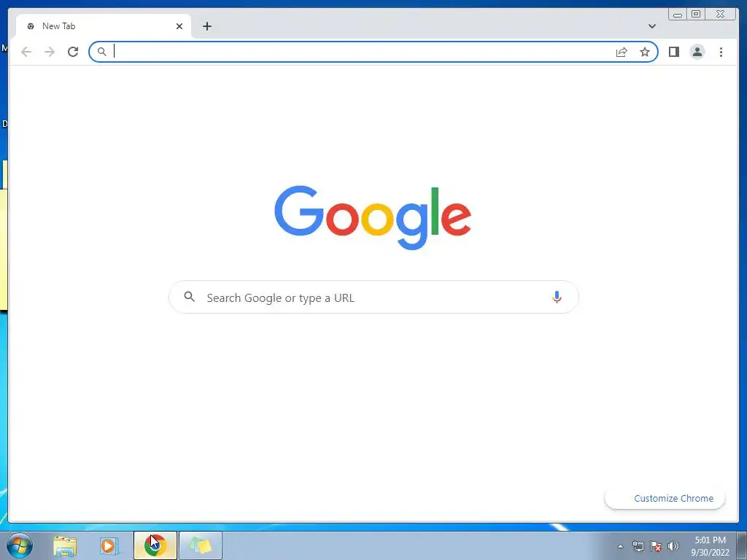Click the Google logo
747x560 pixels.
click(x=373, y=217)
